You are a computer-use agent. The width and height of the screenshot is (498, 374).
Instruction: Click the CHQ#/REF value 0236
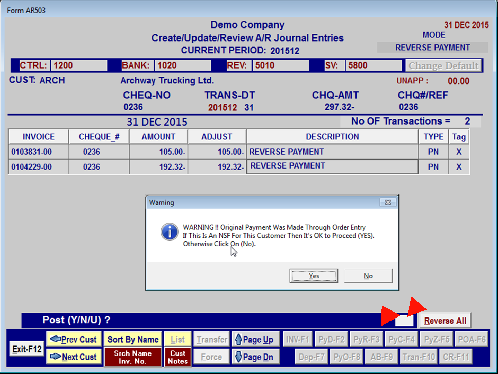point(408,107)
